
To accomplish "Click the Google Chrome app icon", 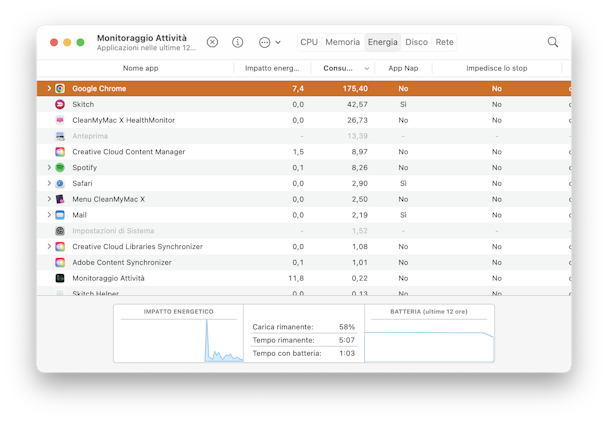I will 60,88.
